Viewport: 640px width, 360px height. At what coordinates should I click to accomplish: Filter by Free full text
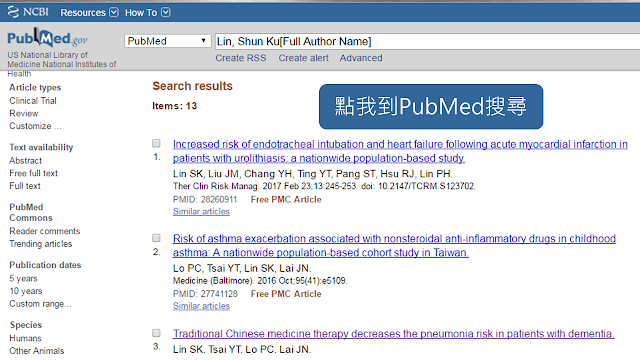point(33,173)
